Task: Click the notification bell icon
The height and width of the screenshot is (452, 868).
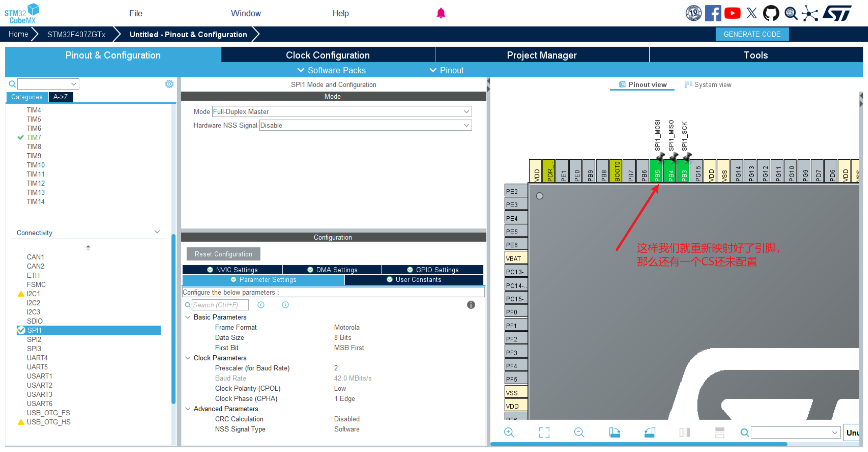Action: (441, 13)
